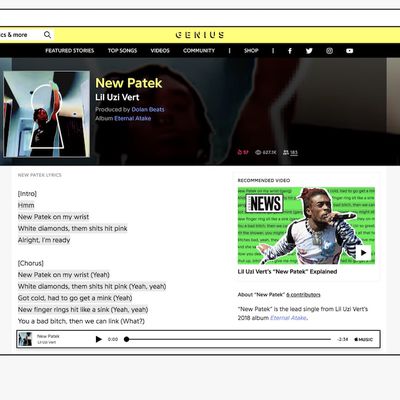The image size is (400, 400).
Task: Click the hot score flame icon
Action: (239, 152)
